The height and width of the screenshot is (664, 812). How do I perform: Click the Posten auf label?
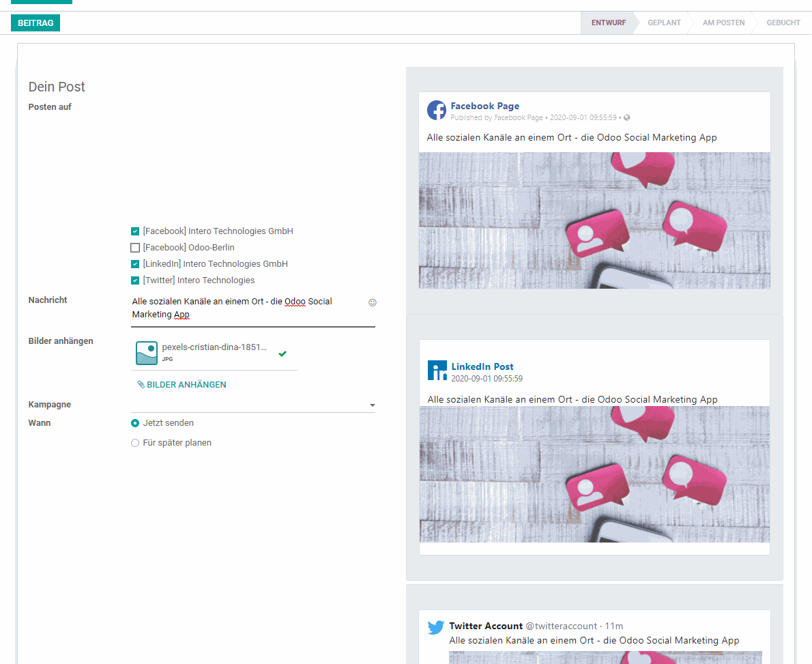[x=50, y=106]
